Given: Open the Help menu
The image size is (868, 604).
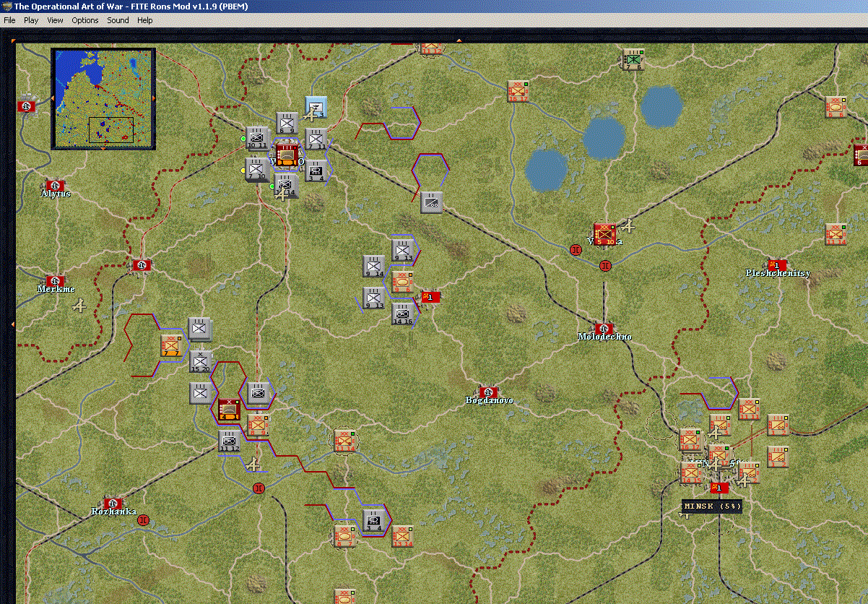Looking at the screenshot, I should (x=145, y=20).
